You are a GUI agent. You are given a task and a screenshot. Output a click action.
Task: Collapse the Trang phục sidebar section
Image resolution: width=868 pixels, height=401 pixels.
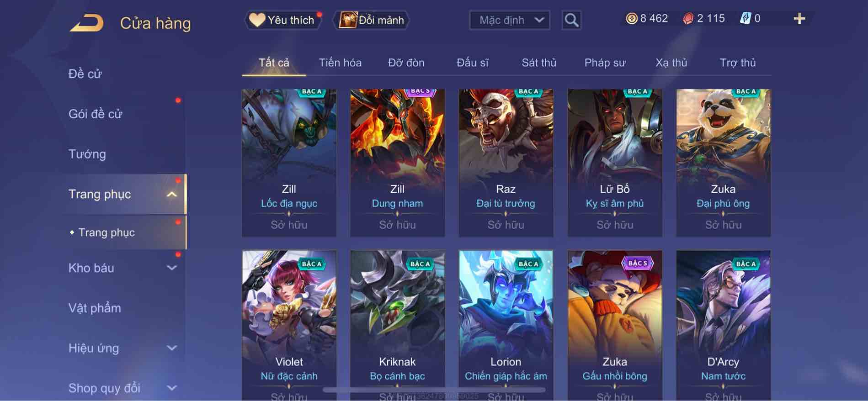click(x=171, y=195)
